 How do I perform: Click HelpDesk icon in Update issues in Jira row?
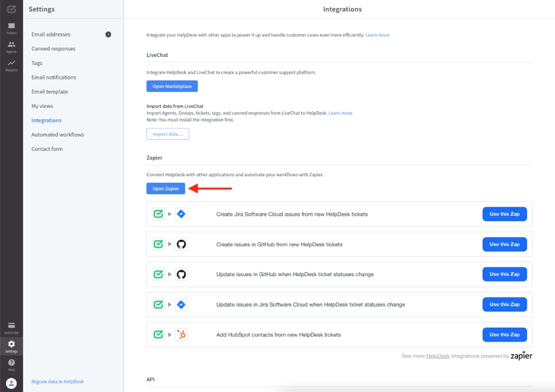click(158, 304)
